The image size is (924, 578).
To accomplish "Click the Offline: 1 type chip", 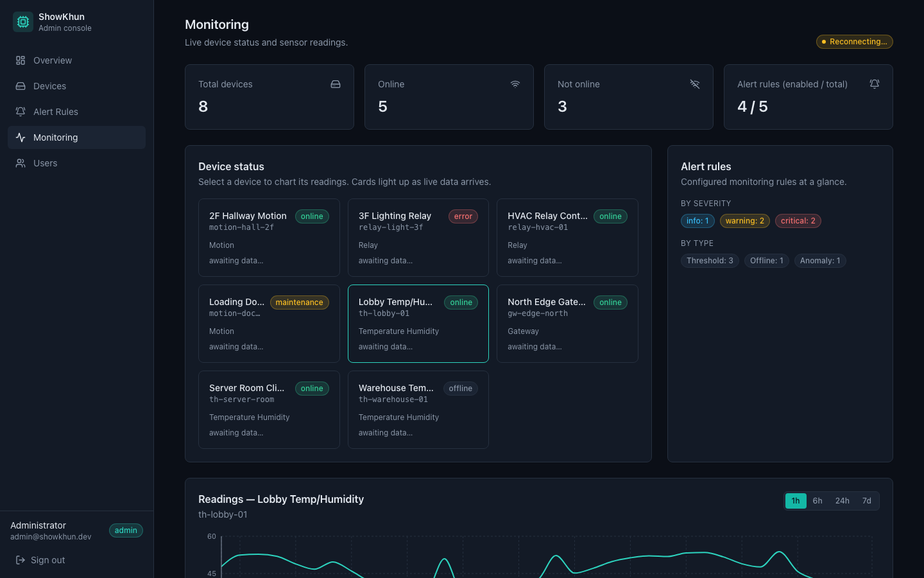I will [x=767, y=261].
